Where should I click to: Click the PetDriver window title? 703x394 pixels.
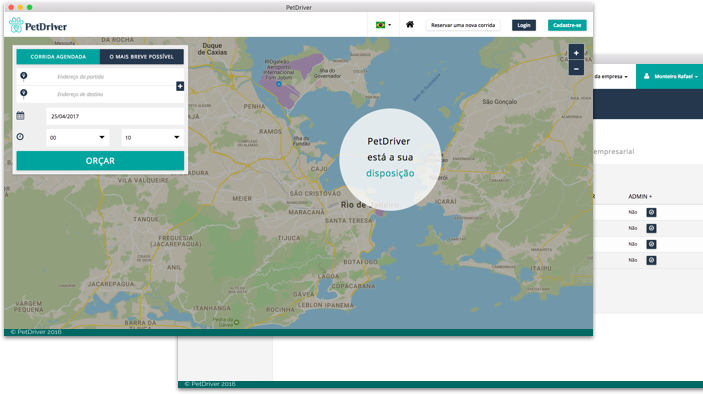[299, 7]
